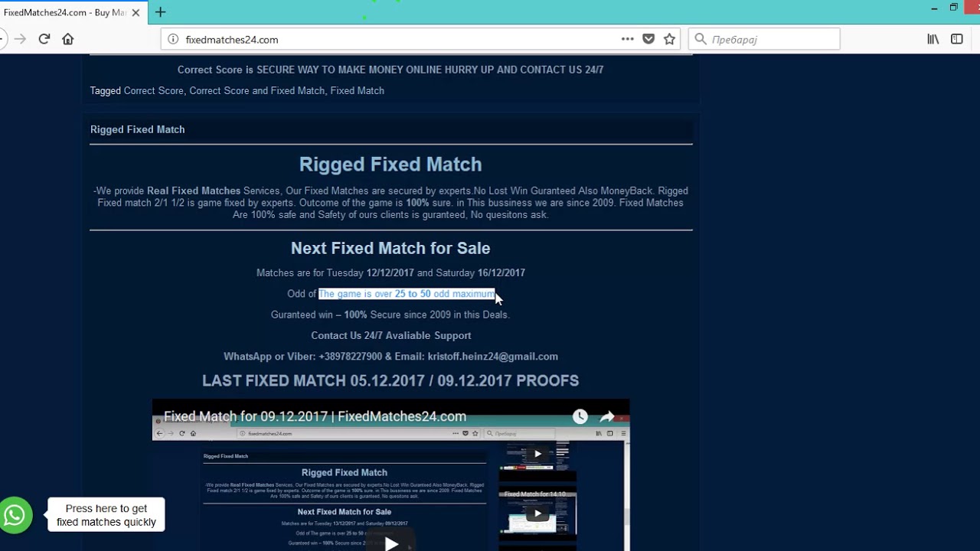Open 'Correct Score and Fixed Match' tag link
Image resolution: width=980 pixels, height=551 pixels.
257,90
